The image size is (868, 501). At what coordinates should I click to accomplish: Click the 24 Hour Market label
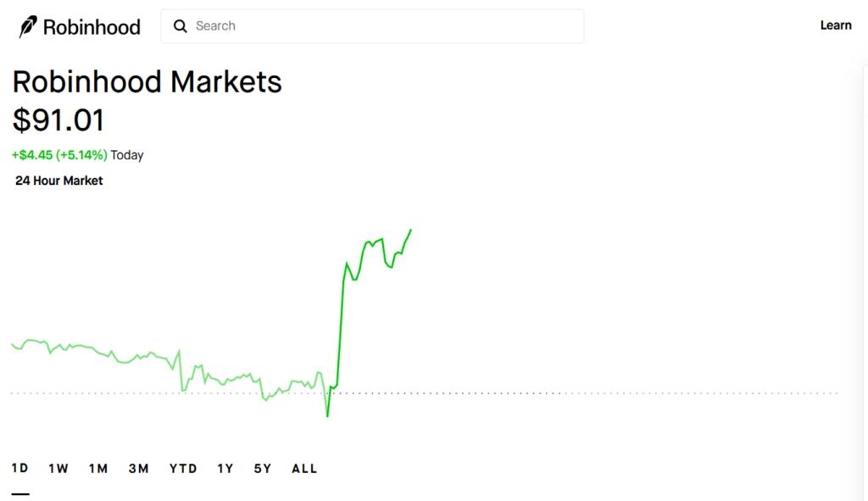(59, 181)
